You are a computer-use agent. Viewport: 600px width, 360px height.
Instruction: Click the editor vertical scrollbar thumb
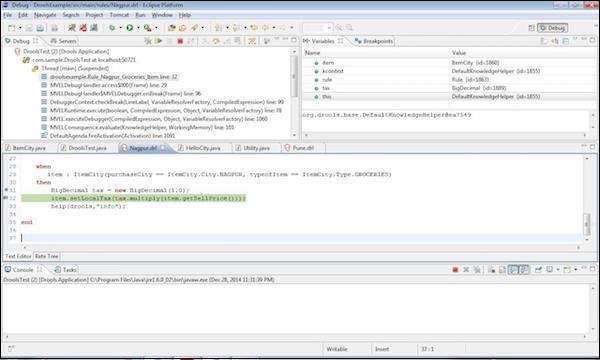tap(587, 225)
